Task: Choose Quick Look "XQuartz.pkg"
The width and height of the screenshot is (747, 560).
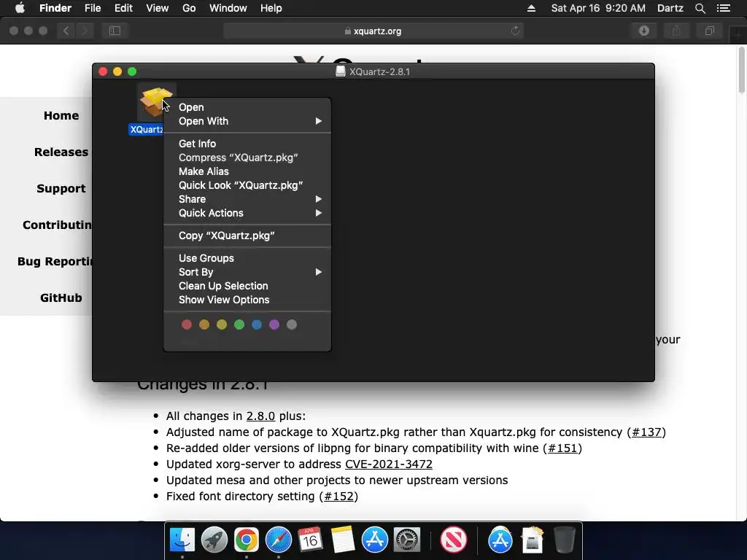Action: [x=247, y=185]
